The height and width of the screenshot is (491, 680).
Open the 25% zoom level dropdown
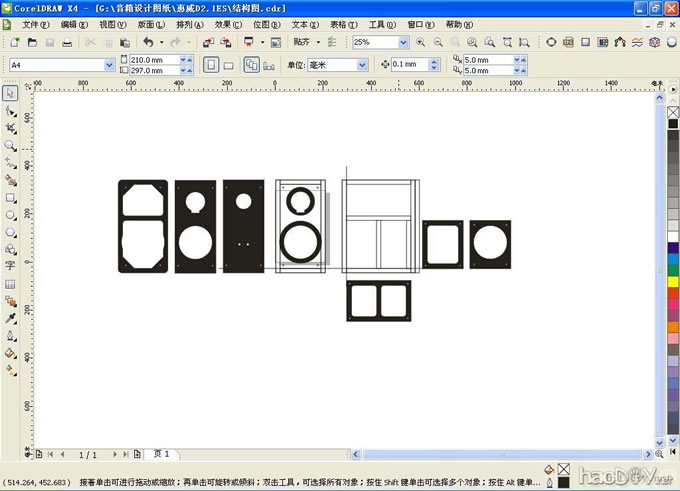point(403,43)
